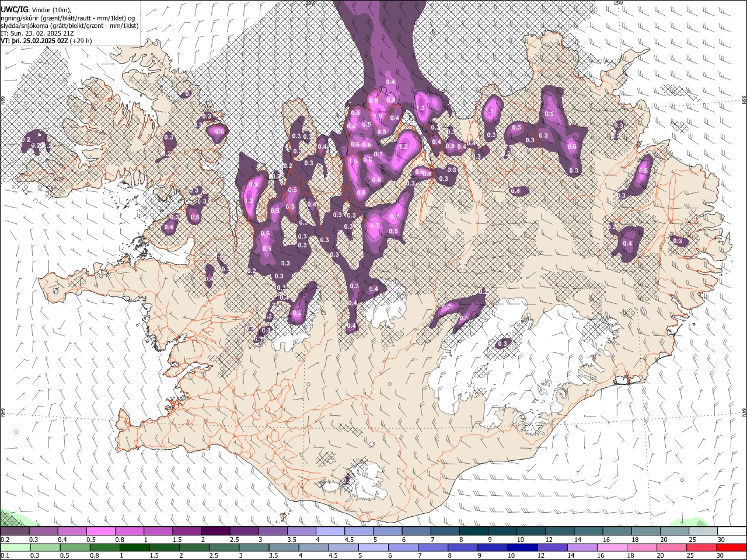747x560 pixels.
Task: Click the 'slydda/snjókoma (grátt/bleikt/grænt - mm/1klst)' line
Action: tap(69, 26)
